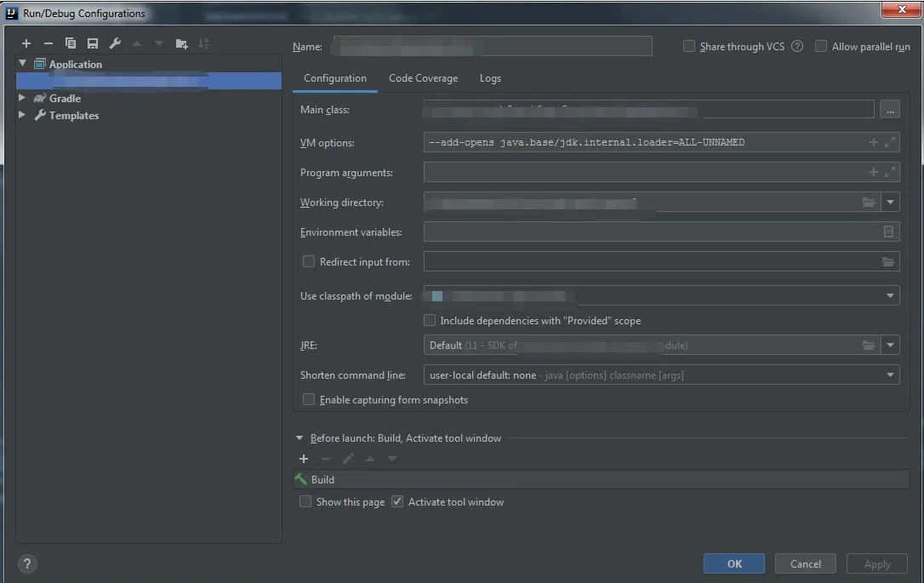Switch to the Logs tab
This screenshot has height=583, width=924.
pos(490,78)
